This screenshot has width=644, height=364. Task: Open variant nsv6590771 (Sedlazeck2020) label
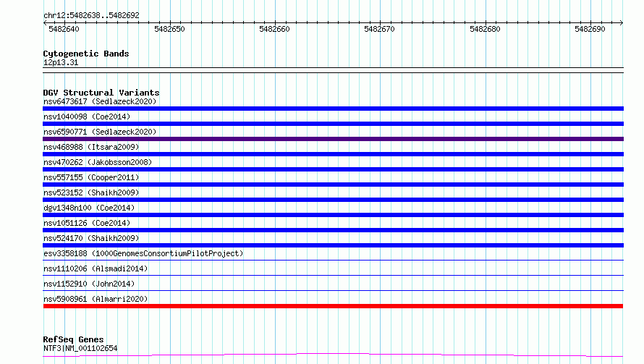point(100,132)
